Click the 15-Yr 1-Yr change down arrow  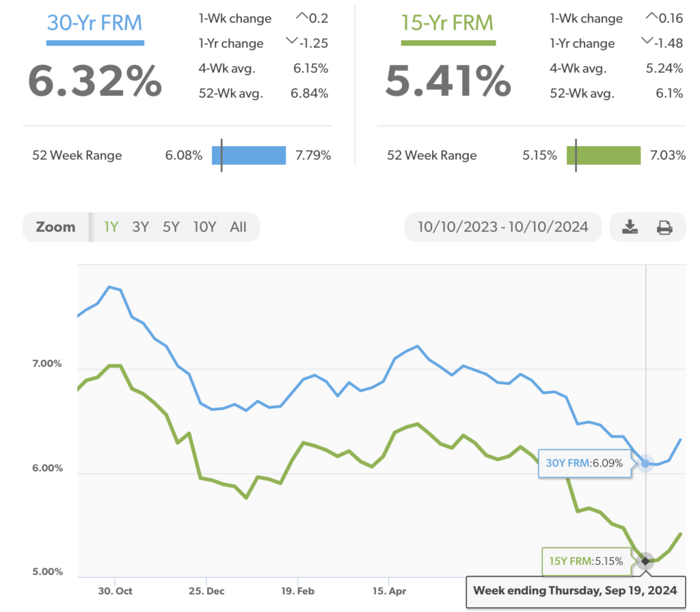tap(647, 42)
